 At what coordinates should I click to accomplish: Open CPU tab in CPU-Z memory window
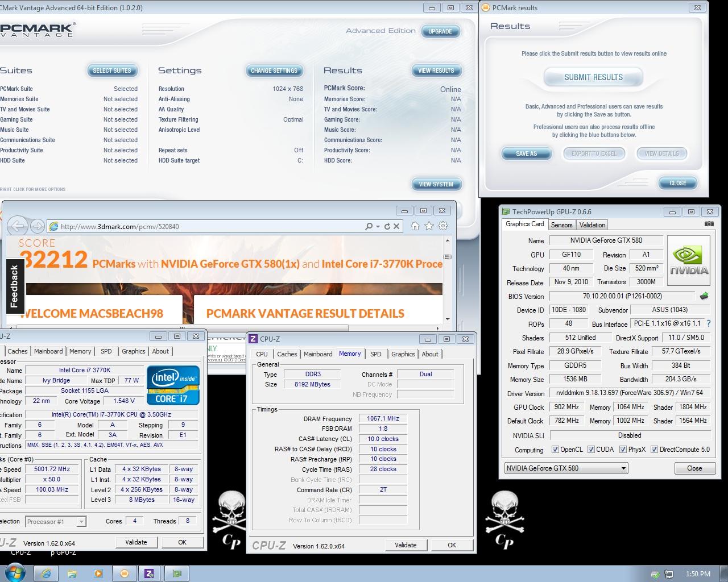tap(262, 354)
